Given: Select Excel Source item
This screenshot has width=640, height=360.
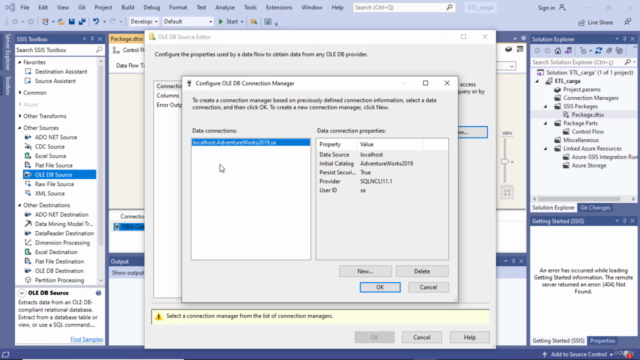Looking at the screenshot, I should 50,156.
